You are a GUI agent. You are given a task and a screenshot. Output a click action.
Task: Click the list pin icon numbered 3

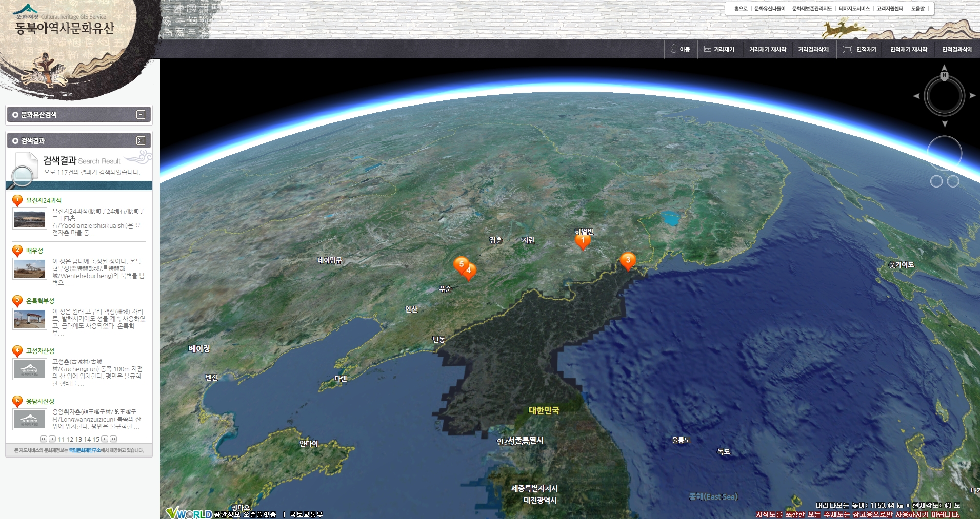tap(17, 301)
